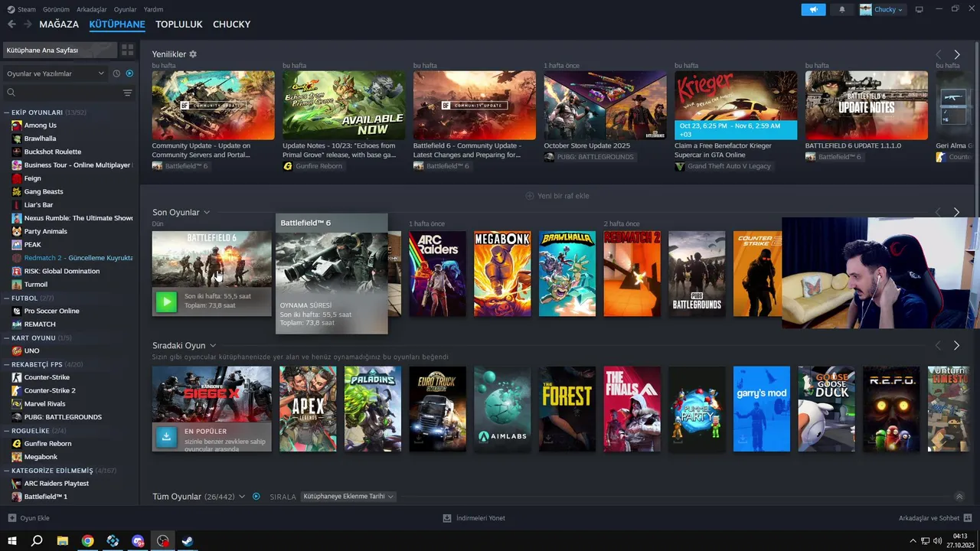Viewport: 980px width, 551px height.
Task: Install Rainbow Six Siege X download icon
Action: click(x=166, y=436)
